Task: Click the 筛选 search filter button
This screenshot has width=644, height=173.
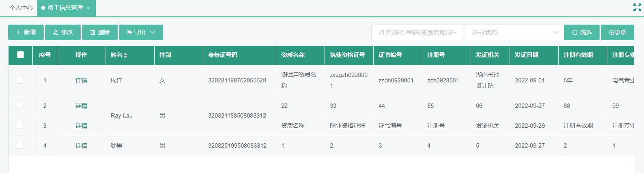Action: 582,32
